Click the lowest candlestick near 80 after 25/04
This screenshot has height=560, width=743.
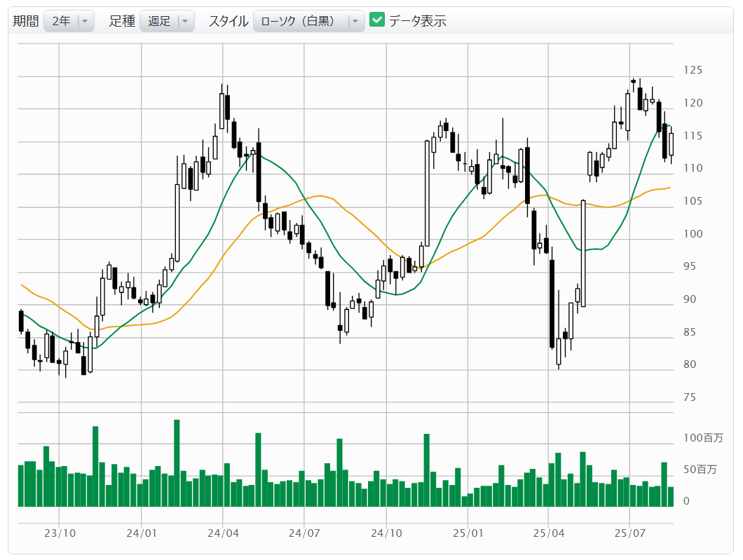coord(559,351)
